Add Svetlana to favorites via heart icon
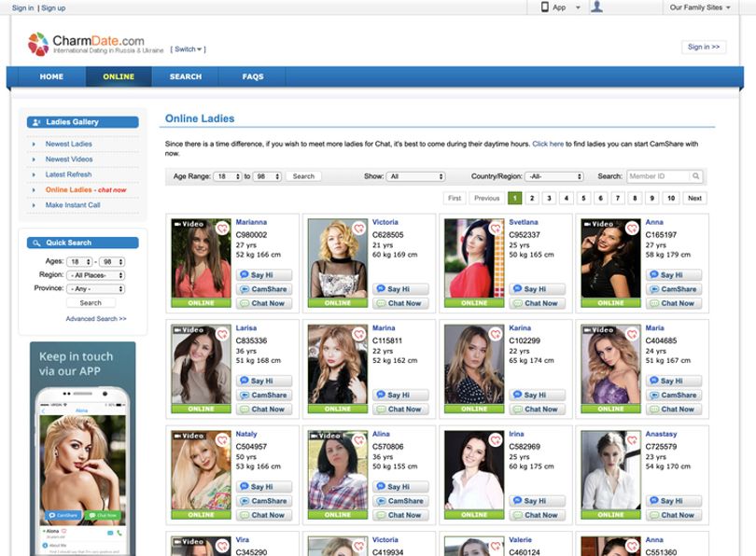Image resolution: width=756 pixels, height=556 pixels. pyautogui.click(x=496, y=228)
